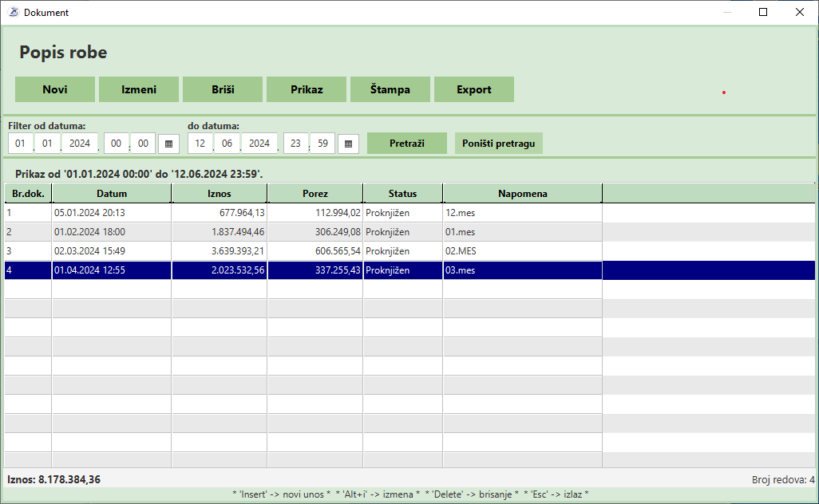Print using the Štampa button
The height and width of the screenshot is (504, 819).
point(390,89)
